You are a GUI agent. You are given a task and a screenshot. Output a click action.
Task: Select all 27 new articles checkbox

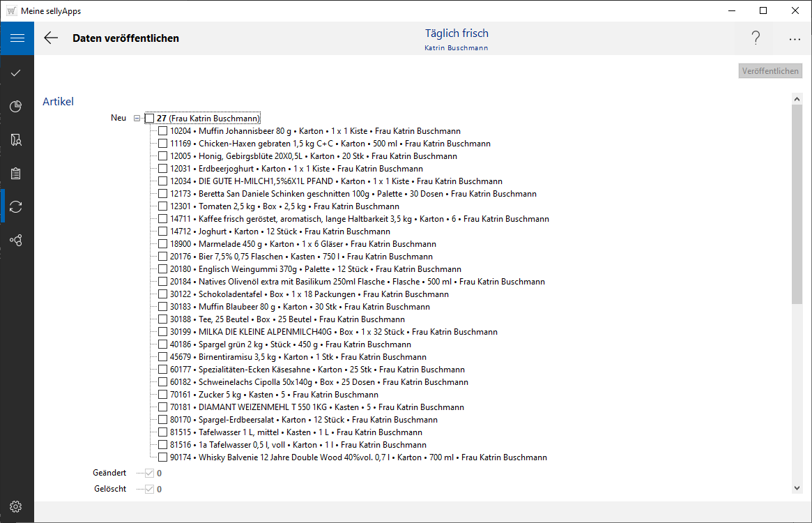(x=149, y=119)
